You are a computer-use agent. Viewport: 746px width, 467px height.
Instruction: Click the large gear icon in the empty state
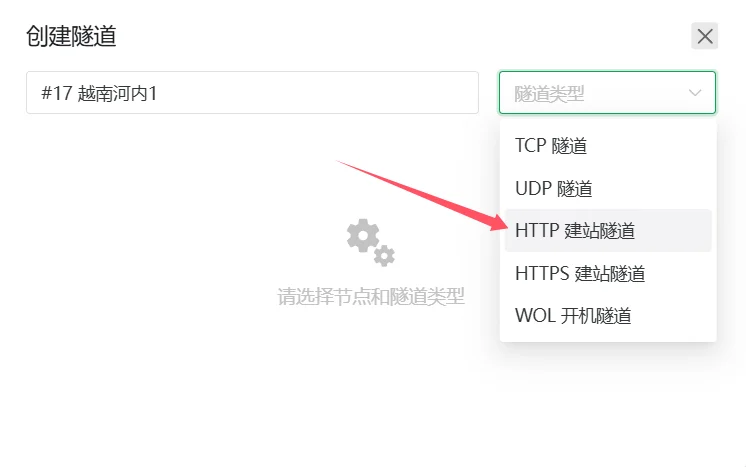(363, 235)
